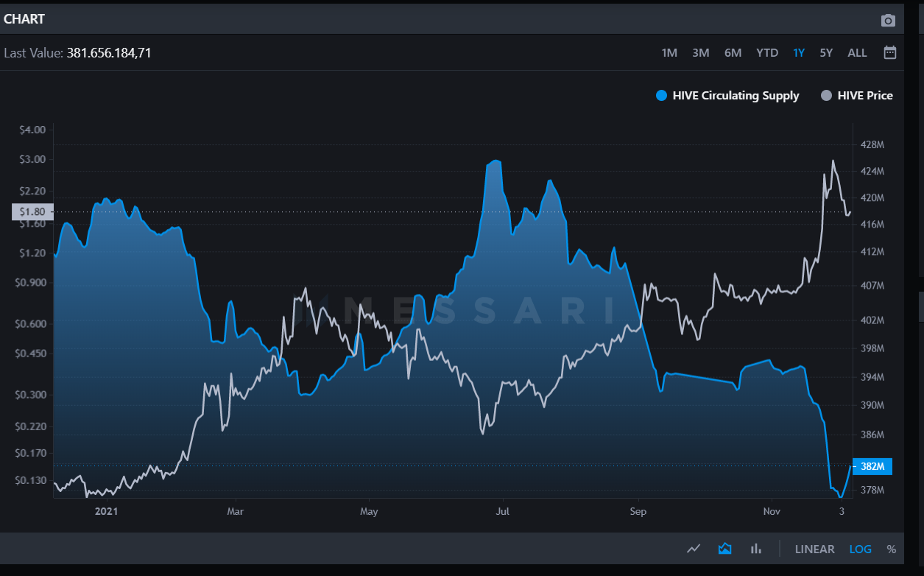
Task: Click the $0.130 left axis label
Action: [x=30, y=480]
